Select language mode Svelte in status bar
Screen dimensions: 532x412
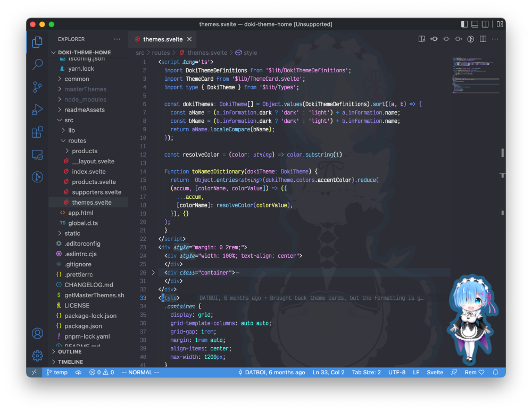click(435, 372)
